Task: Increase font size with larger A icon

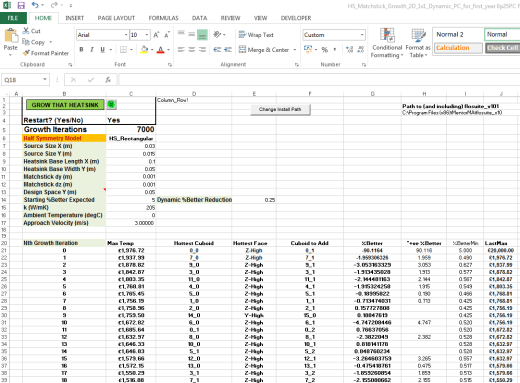Action: pyautogui.click(x=156, y=35)
